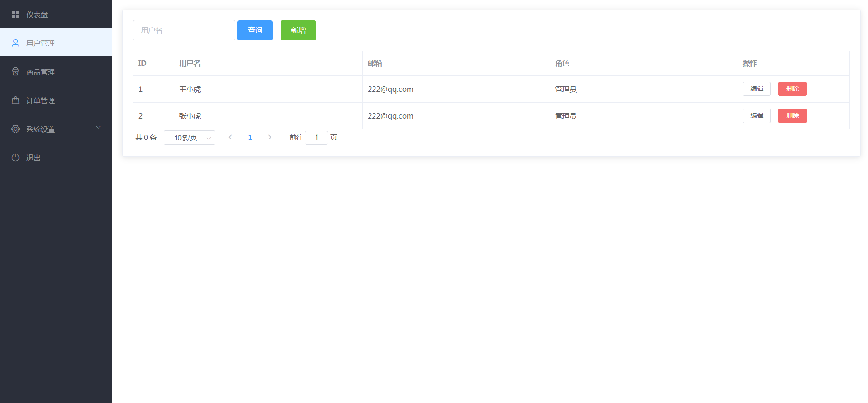868x403 pixels.
Task: Click 管理员 role in 张小虎 row
Action: (566, 116)
